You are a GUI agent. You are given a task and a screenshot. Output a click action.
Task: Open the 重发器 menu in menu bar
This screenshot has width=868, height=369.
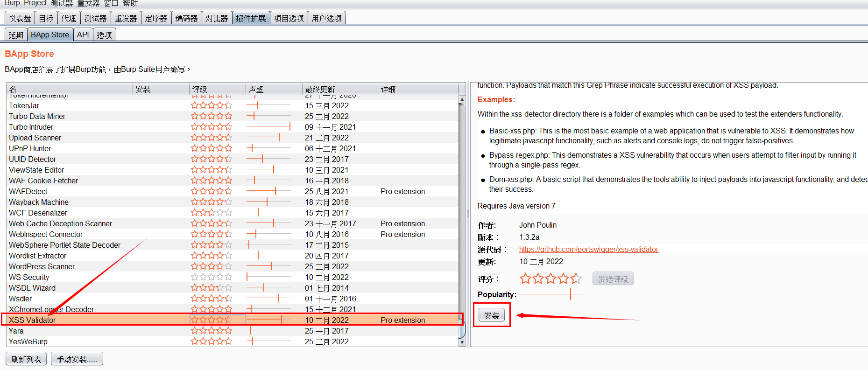pos(89,3)
